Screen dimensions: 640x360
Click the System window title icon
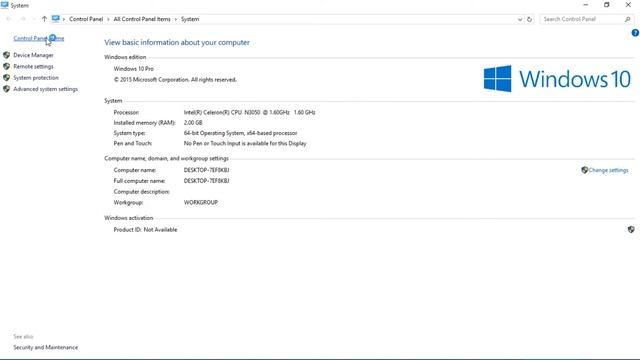tap(4, 5)
